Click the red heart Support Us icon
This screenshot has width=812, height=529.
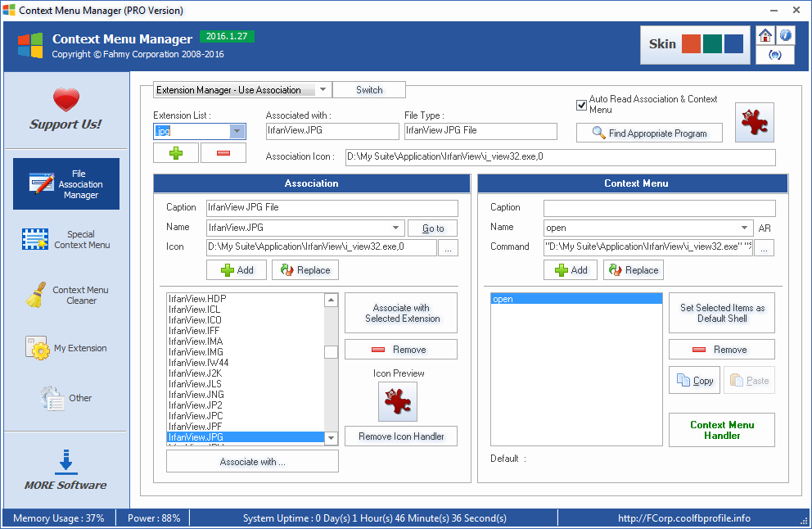click(66, 99)
